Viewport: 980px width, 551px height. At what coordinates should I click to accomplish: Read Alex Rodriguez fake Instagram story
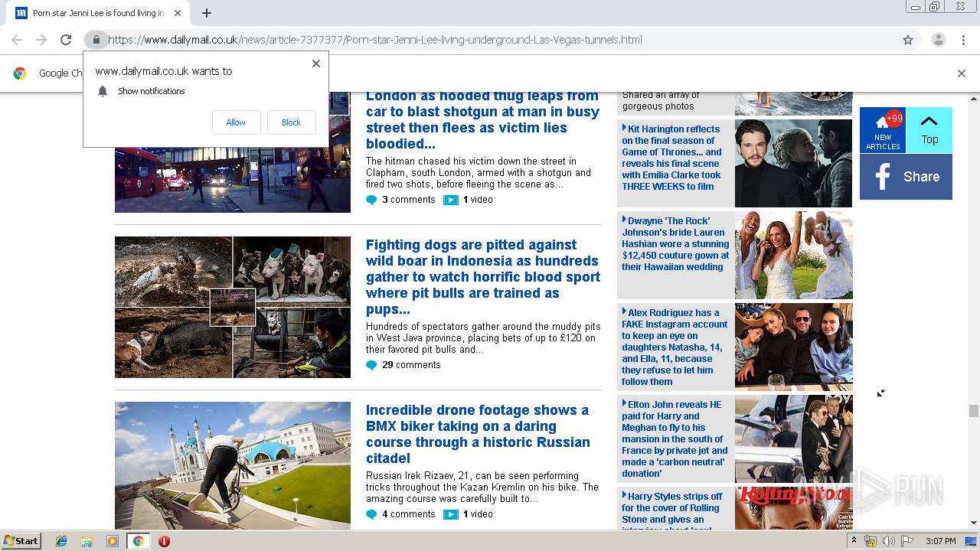[675, 347]
